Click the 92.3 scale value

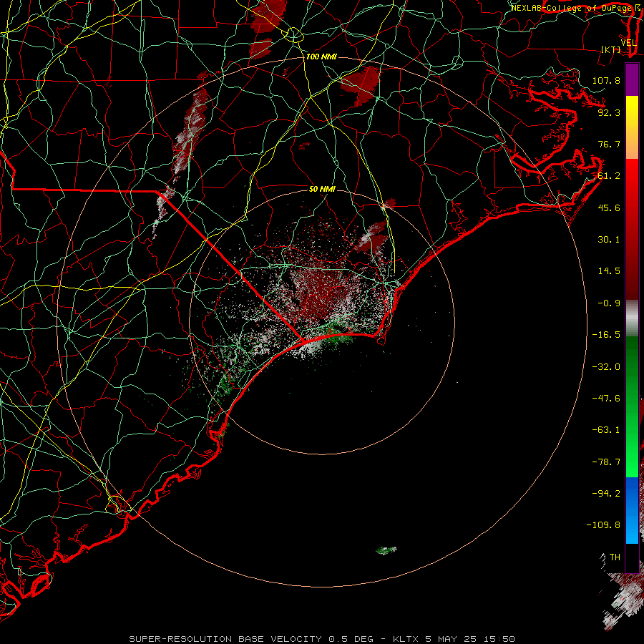[x=609, y=112]
